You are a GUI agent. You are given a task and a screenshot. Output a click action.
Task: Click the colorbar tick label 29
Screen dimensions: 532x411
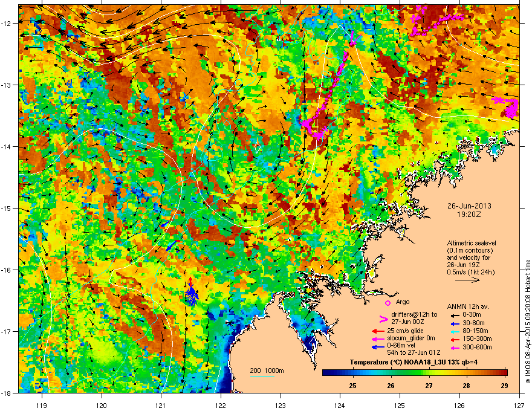(505, 386)
